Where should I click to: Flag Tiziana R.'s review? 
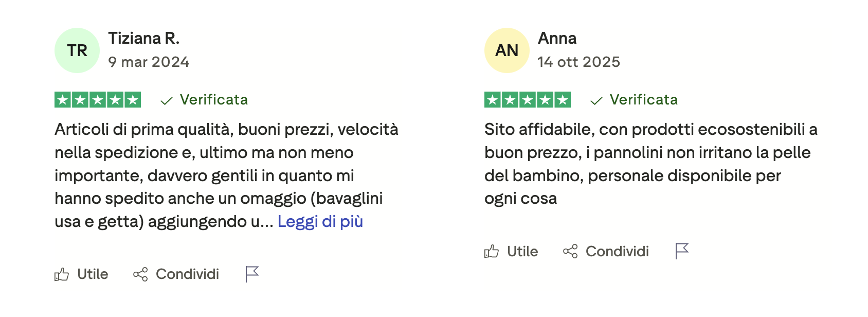(x=252, y=274)
